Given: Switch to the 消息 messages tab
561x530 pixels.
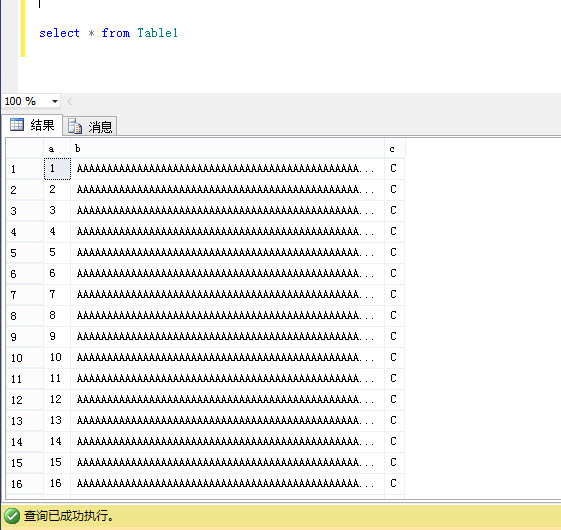Looking at the screenshot, I should coord(90,127).
